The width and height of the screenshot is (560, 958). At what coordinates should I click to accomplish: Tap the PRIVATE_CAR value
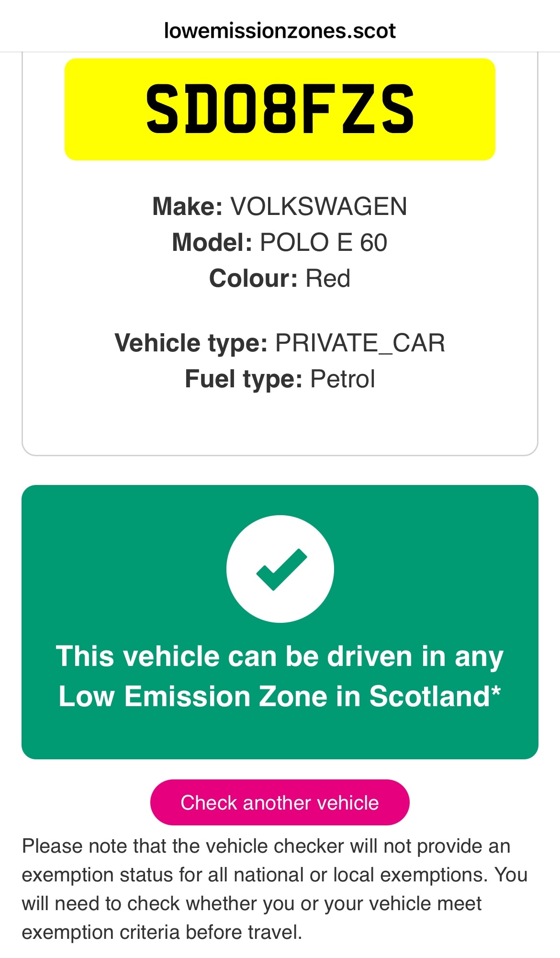coord(360,343)
